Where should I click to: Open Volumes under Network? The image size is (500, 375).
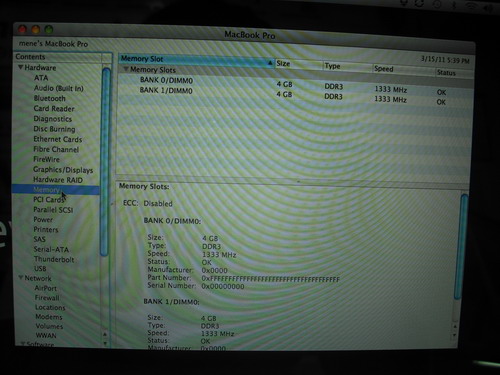click(x=49, y=326)
